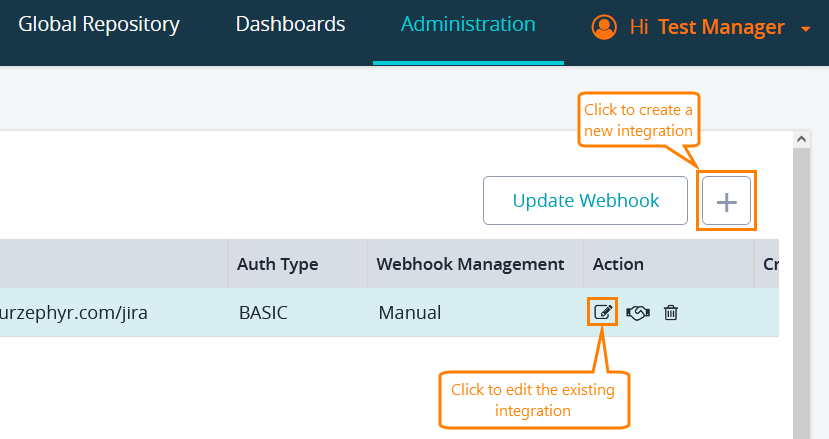Screen dimensions: 829x439
Task: Open the Global Repository tab
Action: [99, 25]
